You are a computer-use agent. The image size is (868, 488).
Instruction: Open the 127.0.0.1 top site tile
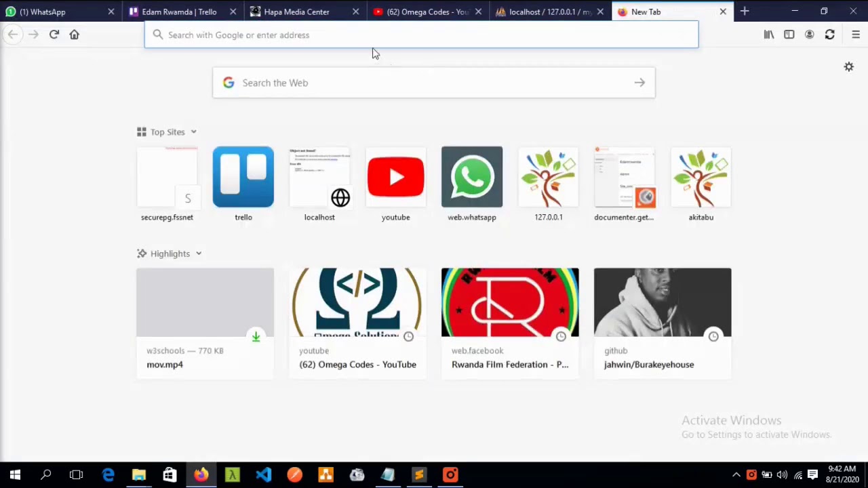point(549,184)
